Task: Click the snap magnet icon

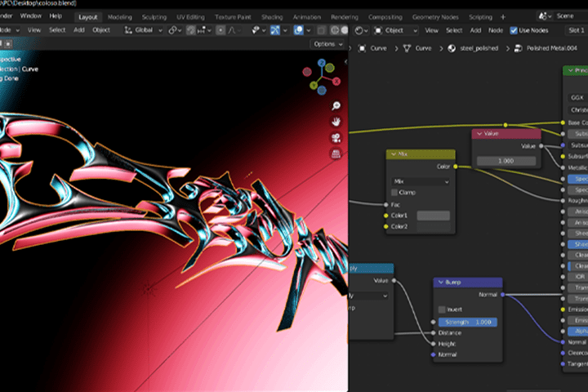Action: point(191,30)
